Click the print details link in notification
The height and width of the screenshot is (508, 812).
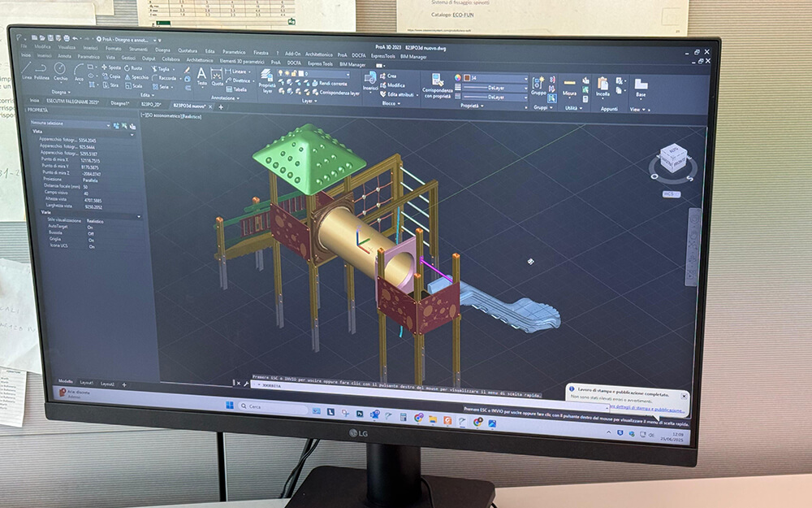coord(641,409)
